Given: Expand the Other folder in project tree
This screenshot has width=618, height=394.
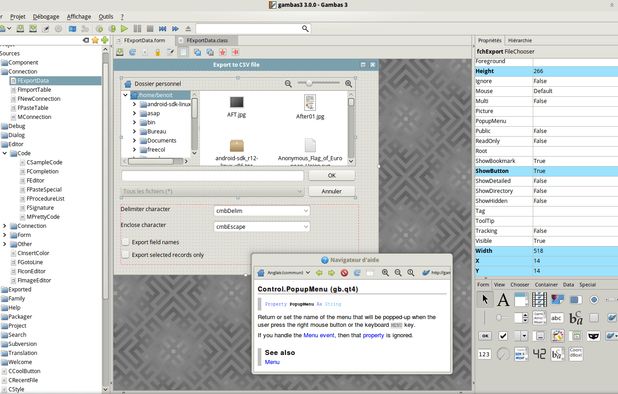Looking at the screenshot, I should 5,244.
